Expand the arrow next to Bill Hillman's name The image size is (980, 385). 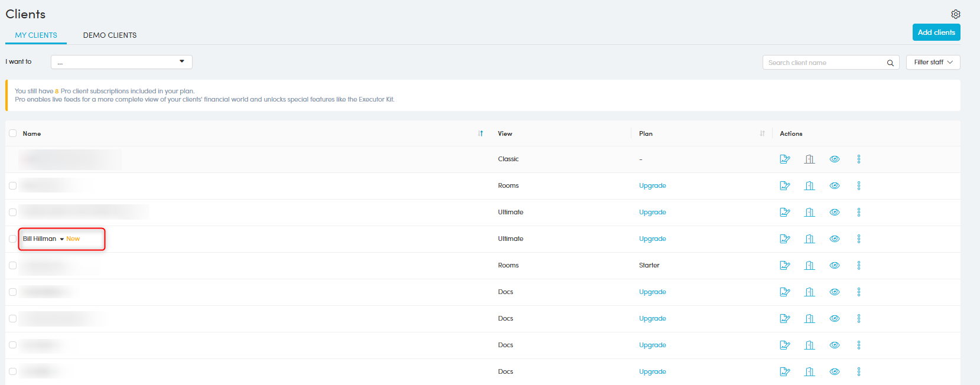pos(61,239)
